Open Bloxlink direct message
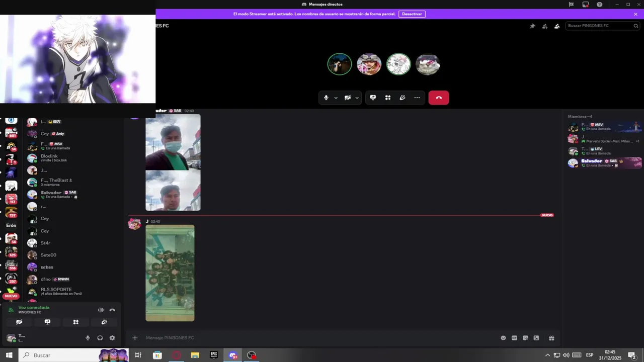644x362 pixels. (x=73, y=158)
